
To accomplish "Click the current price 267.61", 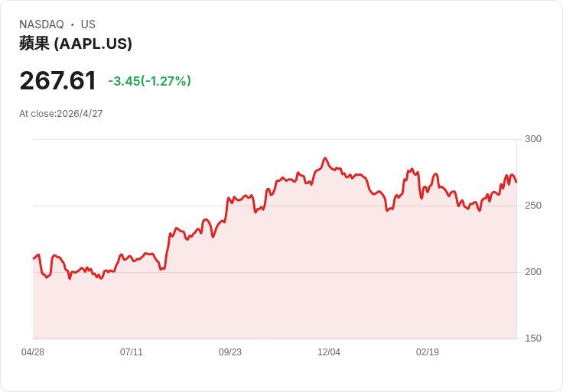I will [57, 80].
